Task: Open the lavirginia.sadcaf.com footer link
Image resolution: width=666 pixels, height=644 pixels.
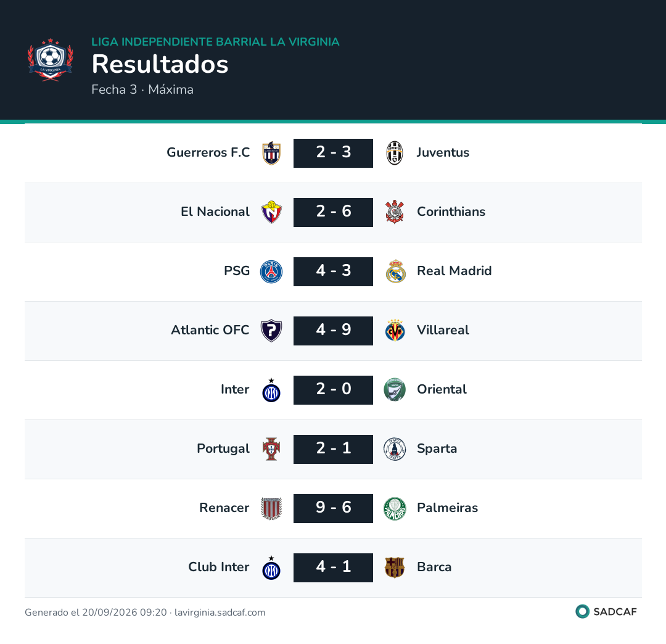Action: click(220, 613)
